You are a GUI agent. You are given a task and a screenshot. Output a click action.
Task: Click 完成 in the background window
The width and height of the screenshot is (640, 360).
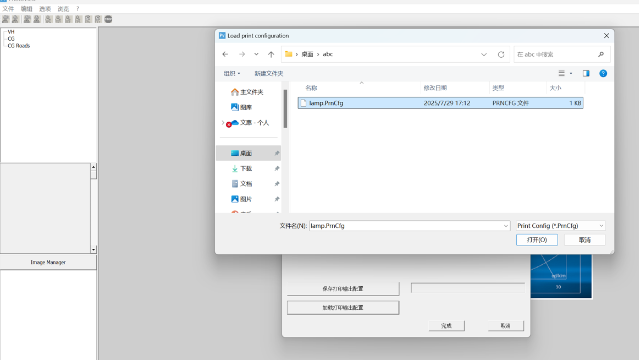[x=447, y=326]
